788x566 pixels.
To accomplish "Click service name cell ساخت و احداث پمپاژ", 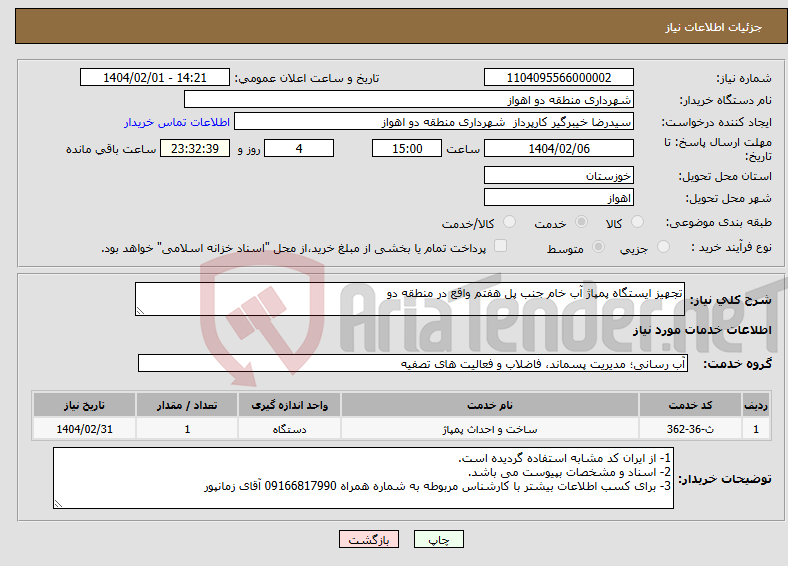I will [x=490, y=429].
